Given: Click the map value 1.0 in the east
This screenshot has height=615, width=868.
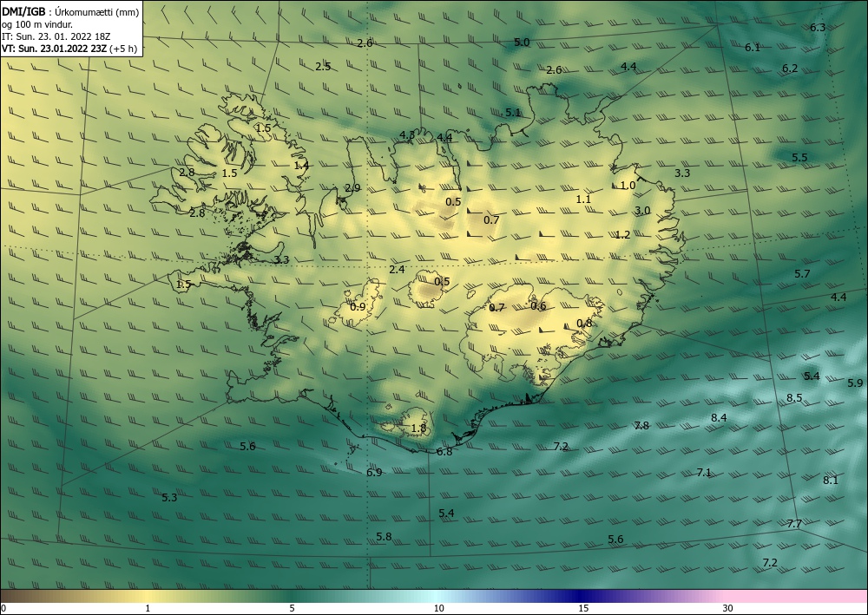Looking at the screenshot, I should click(x=628, y=186).
